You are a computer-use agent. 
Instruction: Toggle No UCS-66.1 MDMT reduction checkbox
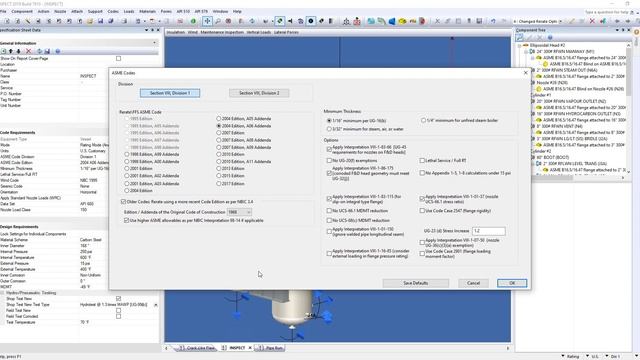coord(329,211)
